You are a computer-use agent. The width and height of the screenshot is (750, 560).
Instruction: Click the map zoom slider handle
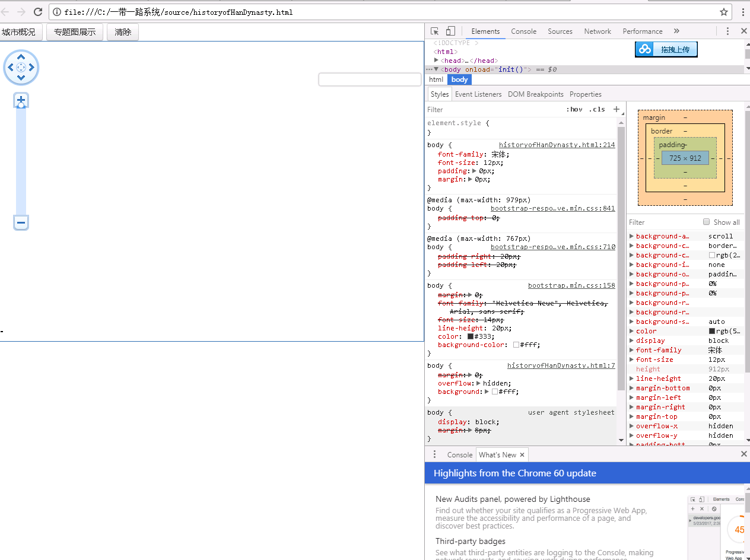[21, 106]
